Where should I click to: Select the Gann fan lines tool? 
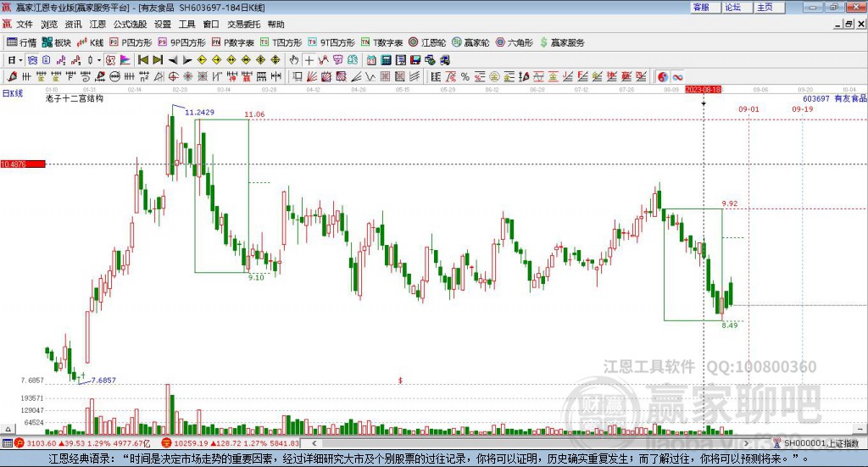tap(311, 76)
